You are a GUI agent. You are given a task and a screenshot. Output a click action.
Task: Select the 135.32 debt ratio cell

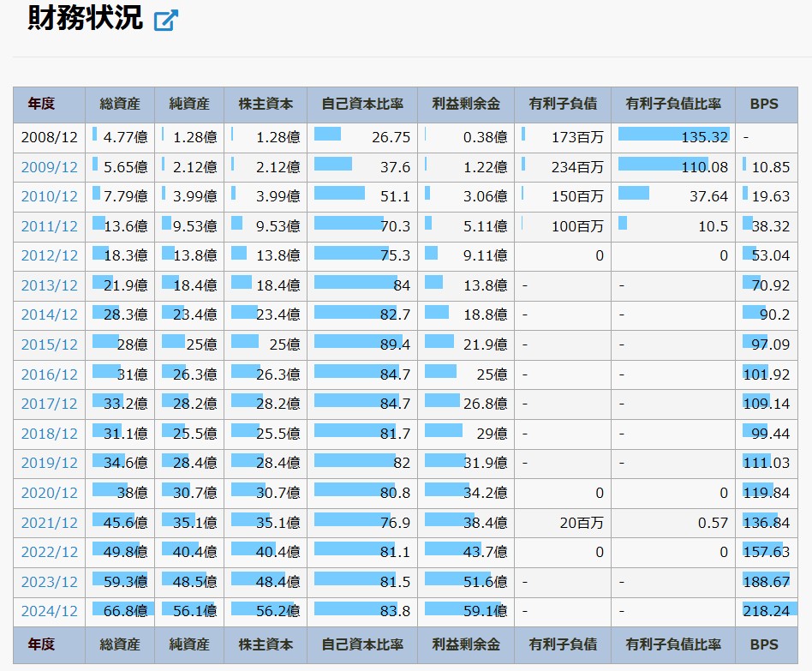coord(673,137)
